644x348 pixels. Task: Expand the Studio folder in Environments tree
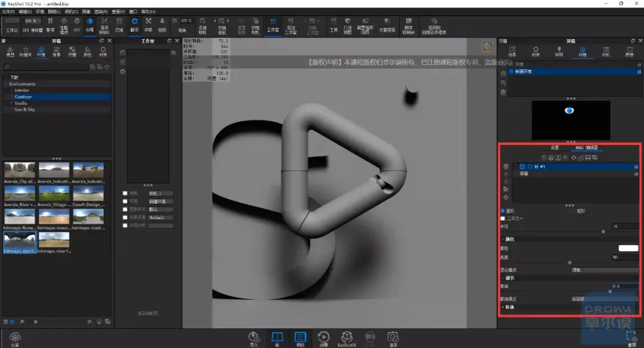11,103
